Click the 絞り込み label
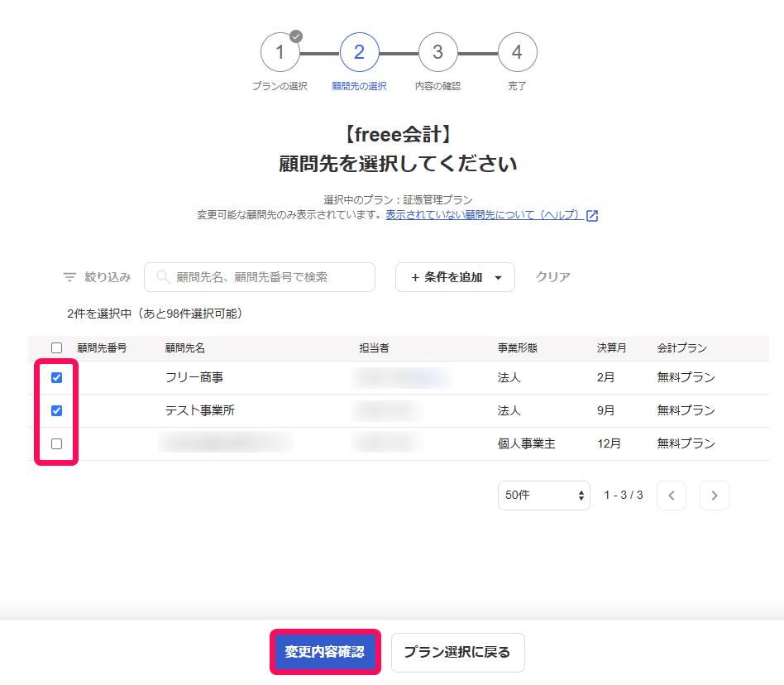Screen dimensions: 784x685 pyautogui.click(x=108, y=277)
